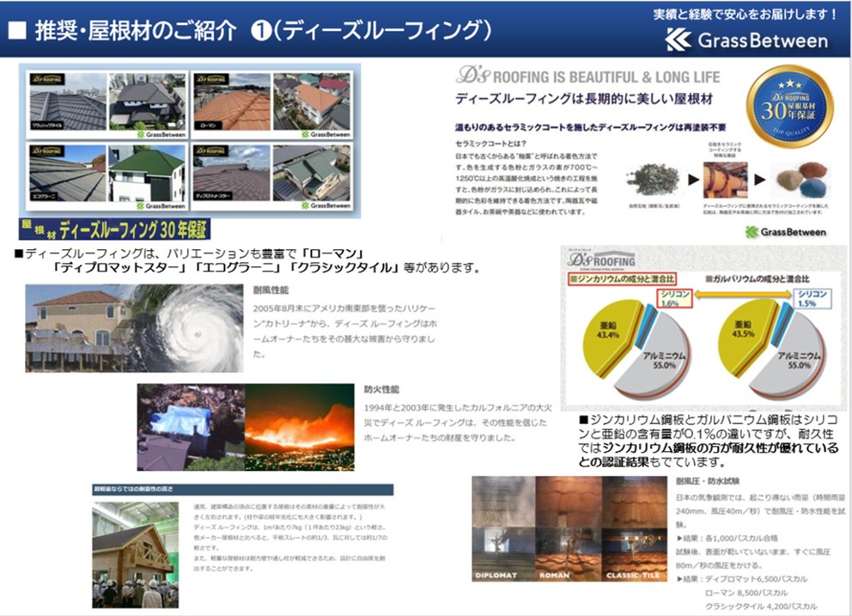Click the line ending with 再塗装不要
The height and width of the screenshot is (616, 852).
click(x=591, y=127)
